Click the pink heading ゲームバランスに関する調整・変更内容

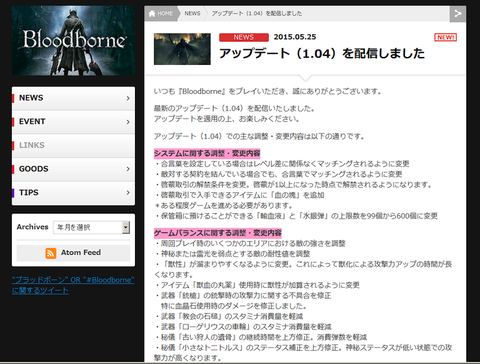click(218, 233)
